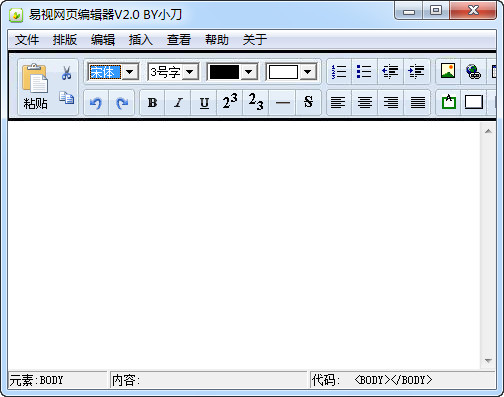The image size is (504, 397).
Task: Open the 查看 (View) menu
Action: pos(179,40)
